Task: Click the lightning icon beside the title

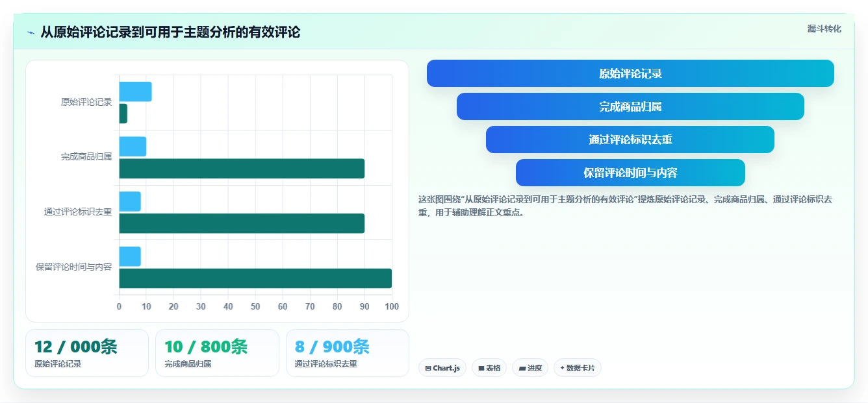Action: (31, 32)
